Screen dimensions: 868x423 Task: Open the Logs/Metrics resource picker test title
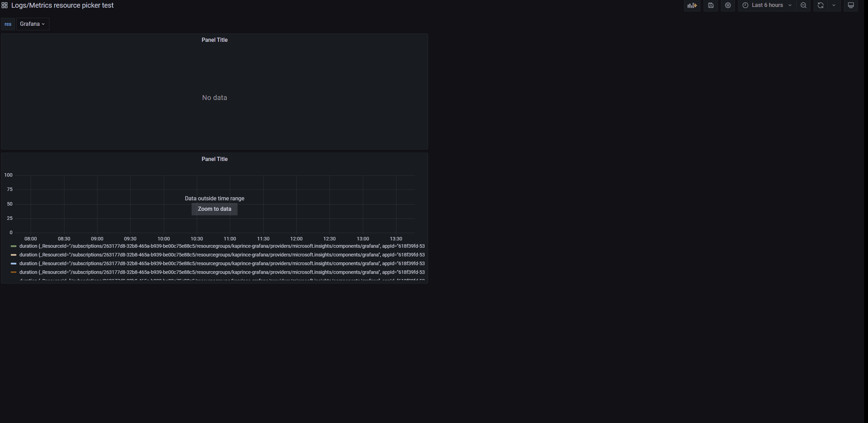63,5
